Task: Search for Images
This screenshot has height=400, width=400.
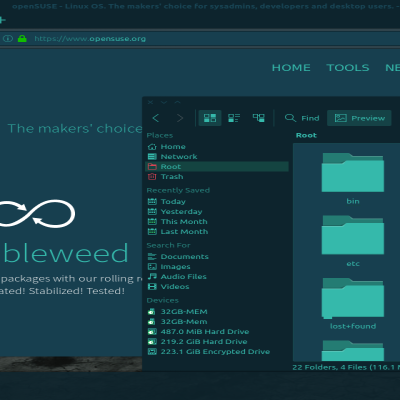Action: [217, 267]
